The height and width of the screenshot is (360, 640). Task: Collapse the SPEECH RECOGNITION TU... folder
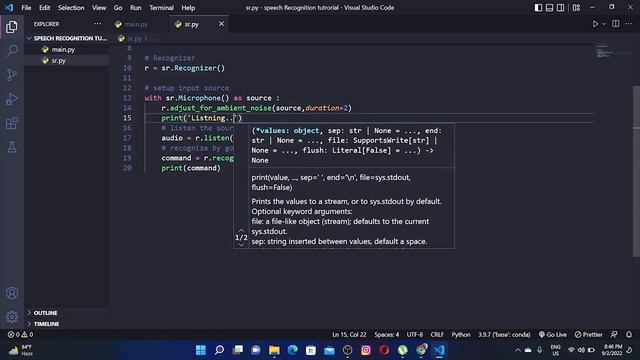(67, 38)
